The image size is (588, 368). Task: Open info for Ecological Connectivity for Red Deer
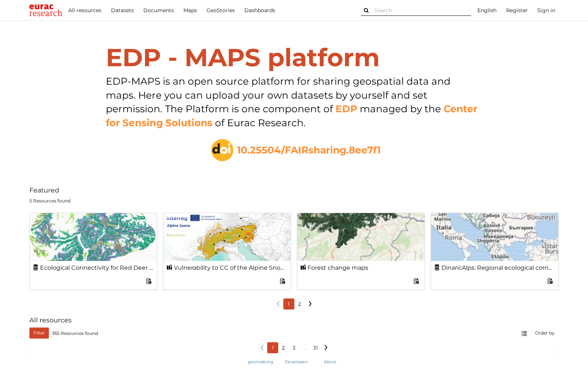(149, 281)
